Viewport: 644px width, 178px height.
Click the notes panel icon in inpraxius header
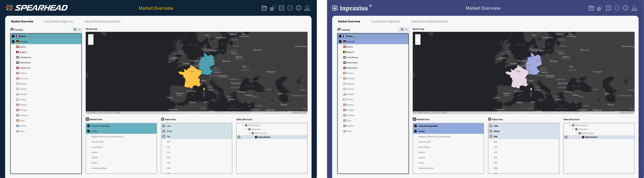[x=608, y=8]
